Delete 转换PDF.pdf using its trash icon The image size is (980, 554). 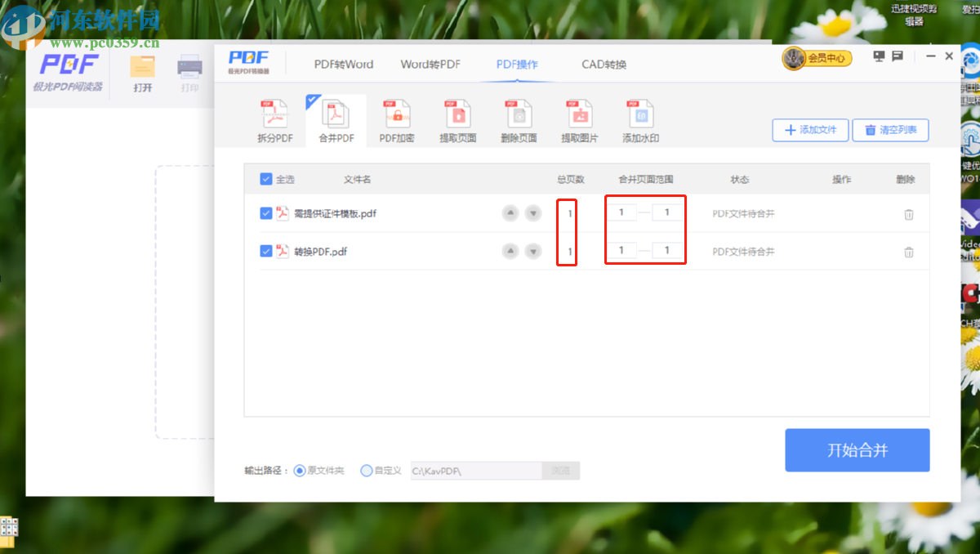point(909,252)
